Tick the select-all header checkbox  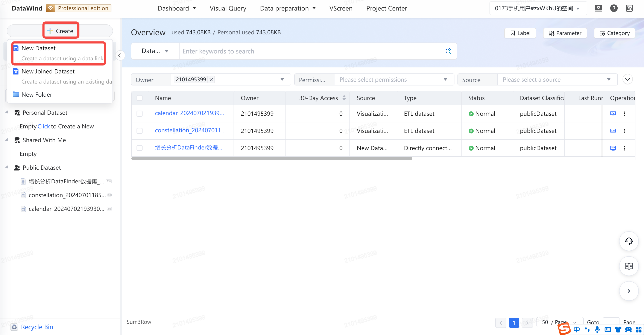pos(140,98)
